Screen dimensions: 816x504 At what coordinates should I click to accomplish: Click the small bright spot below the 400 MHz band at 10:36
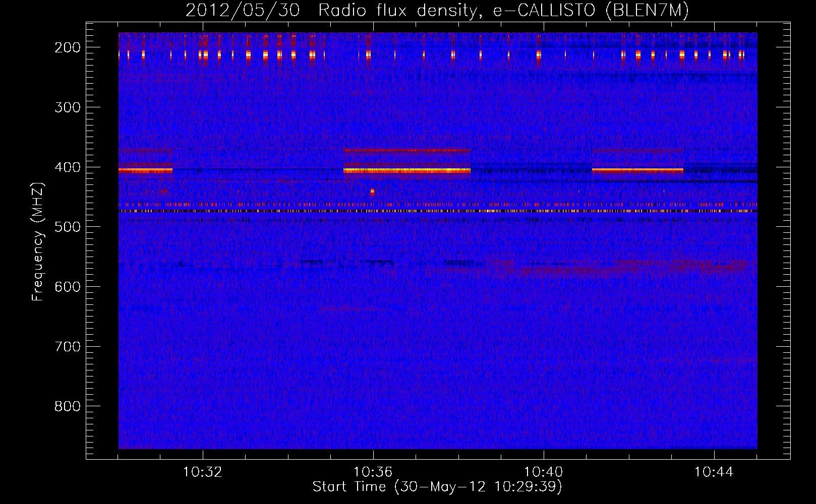[372, 192]
